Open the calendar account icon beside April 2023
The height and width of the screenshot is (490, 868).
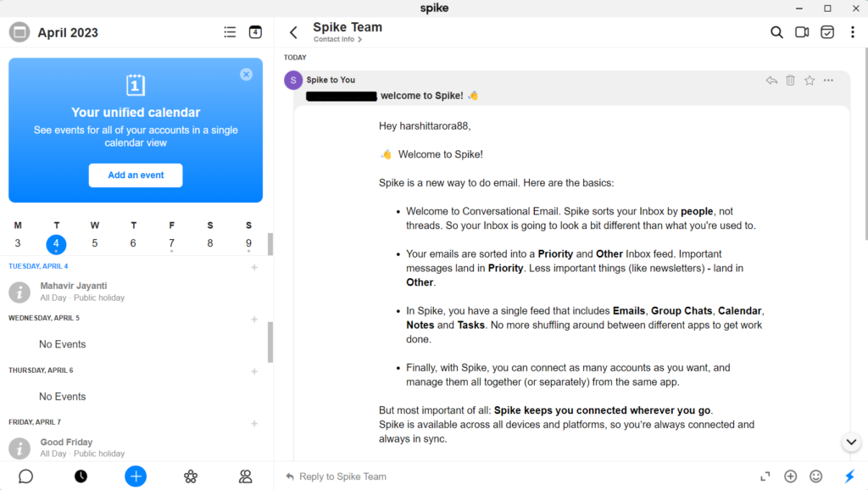coord(19,32)
